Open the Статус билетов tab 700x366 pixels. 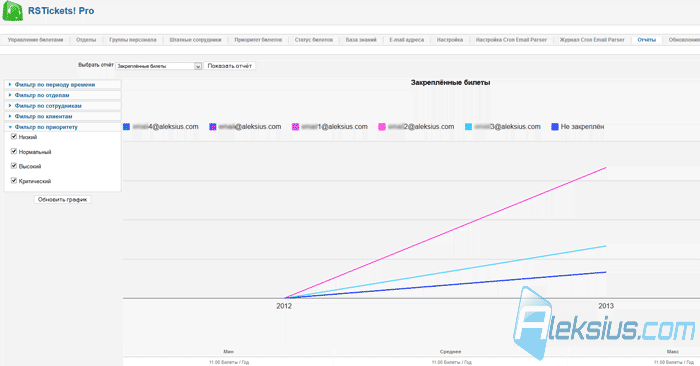pyautogui.click(x=313, y=40)
